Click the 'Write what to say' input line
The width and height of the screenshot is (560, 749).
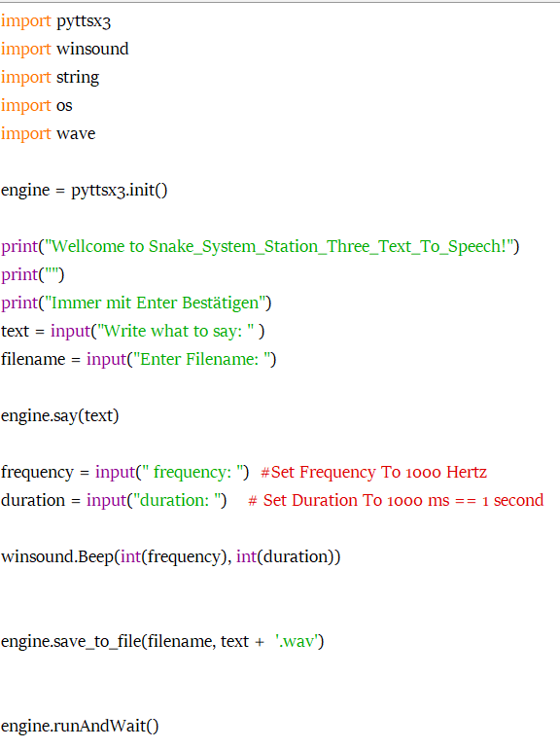coord(133,331)
